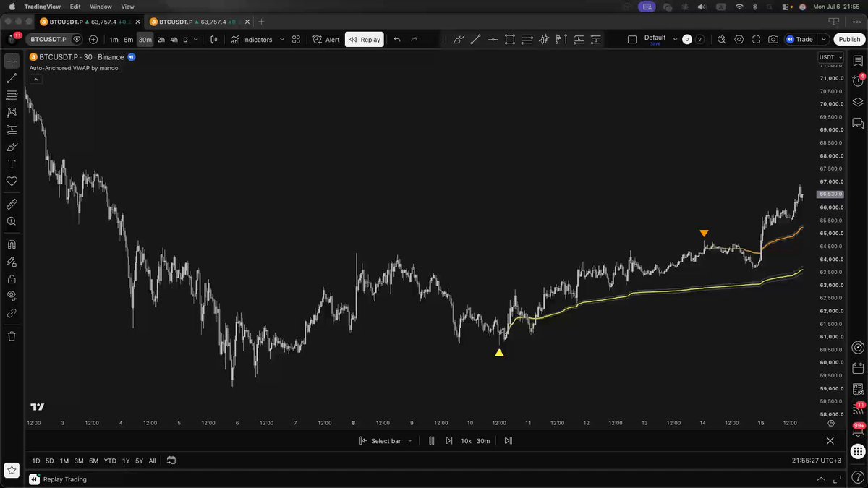Click the Publish button
Image resolution: width=868 pixels, height=488 pixels.
[x=848, y=40]
